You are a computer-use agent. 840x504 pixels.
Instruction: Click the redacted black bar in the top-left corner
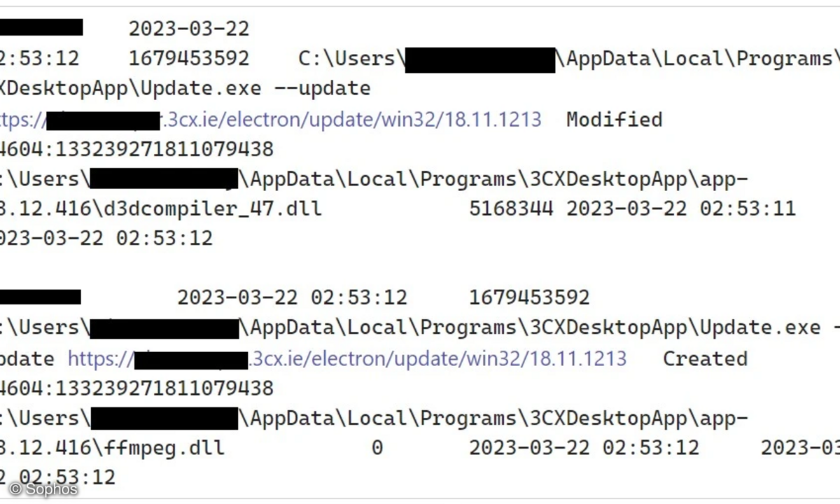click(x=41, y=27)
